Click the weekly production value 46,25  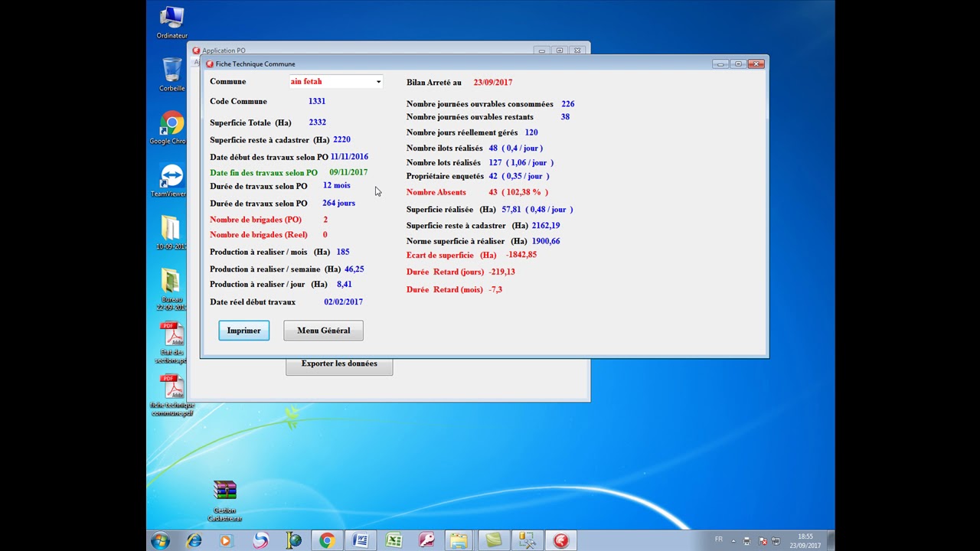pos(354,269)
